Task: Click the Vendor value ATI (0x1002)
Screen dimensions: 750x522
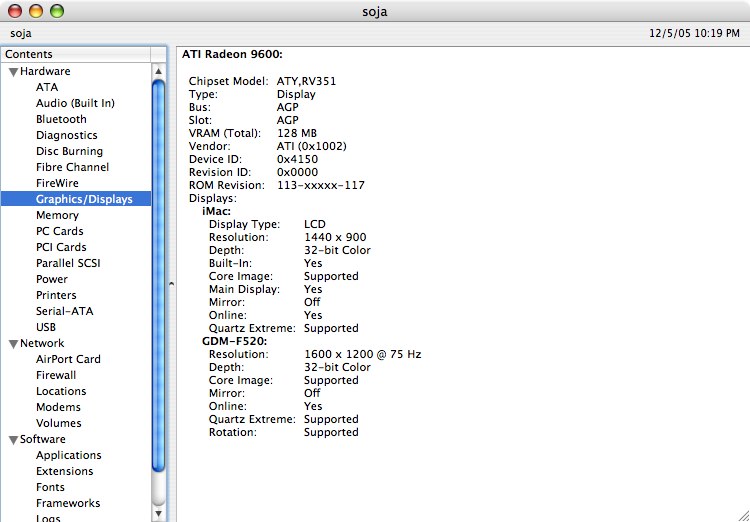Action: (x=311, y=146)
